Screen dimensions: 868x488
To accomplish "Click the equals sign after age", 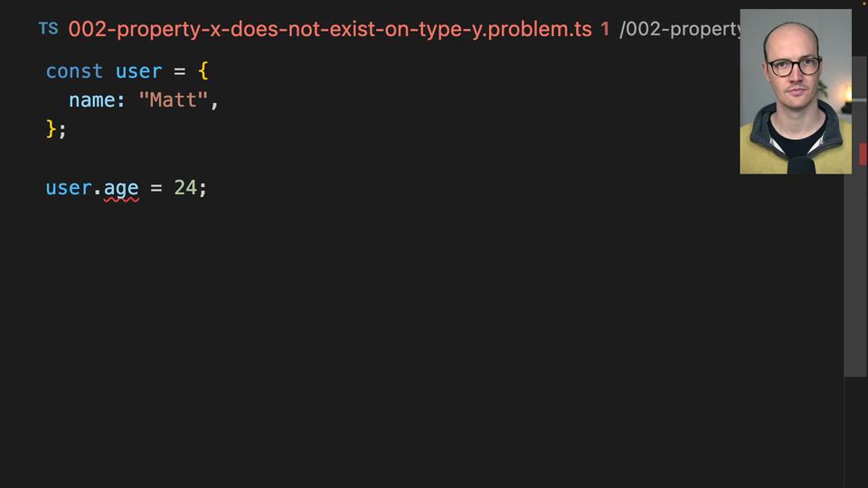I will coord(156,188).
